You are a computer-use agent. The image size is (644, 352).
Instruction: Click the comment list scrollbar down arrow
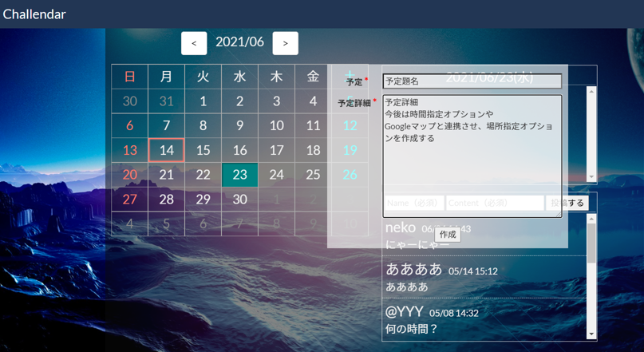pyautogui.click(x=591, y=334)
